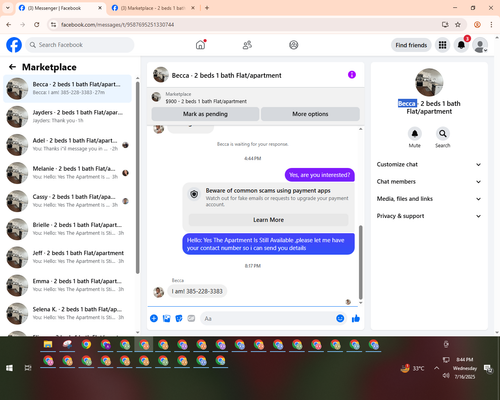Screen dimensions: 500x400
Task: Open the Facebook home logo
Action: click(14, 45)
